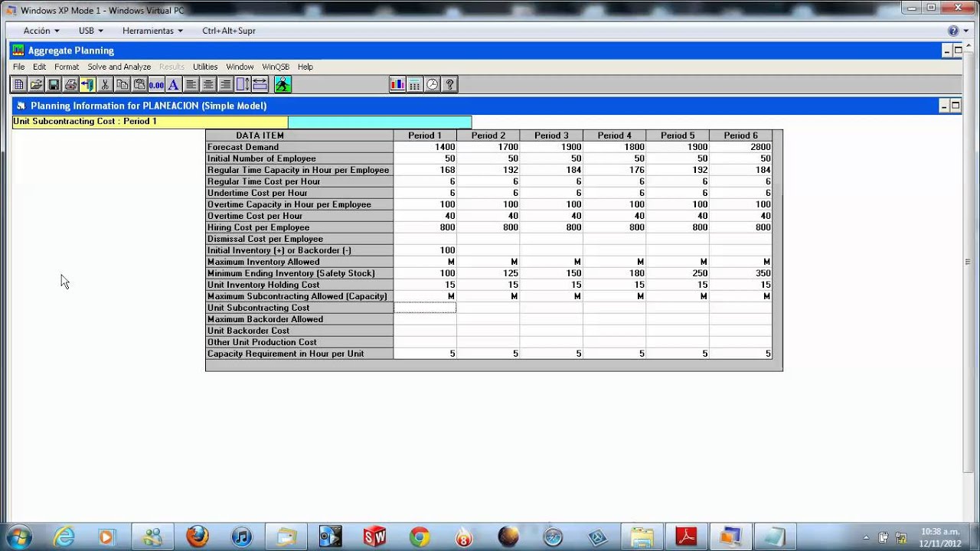Click Forecast Demand value 1400
The width and height of the screenshot is (980, 551).
425,147
